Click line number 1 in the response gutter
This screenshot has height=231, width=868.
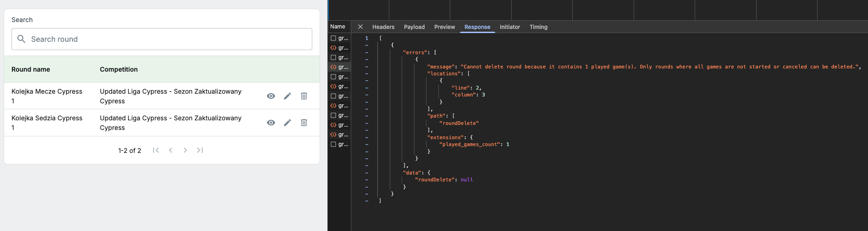pyautogui.click(x=366, y=38)
